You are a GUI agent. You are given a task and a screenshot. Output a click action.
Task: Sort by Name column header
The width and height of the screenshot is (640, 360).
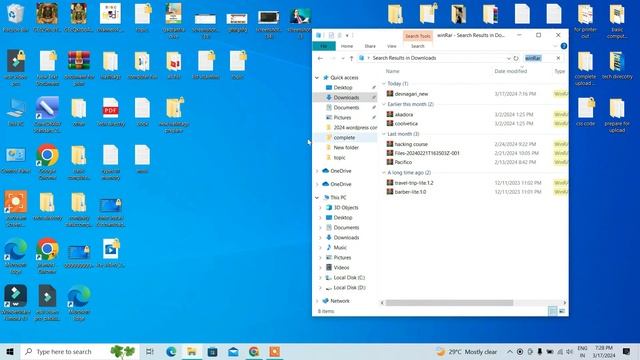[393, 71]
